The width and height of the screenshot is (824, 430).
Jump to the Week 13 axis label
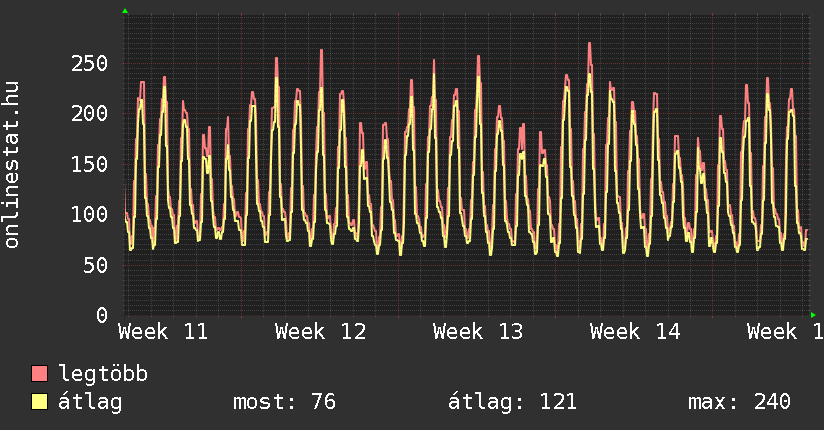(478, 332)
